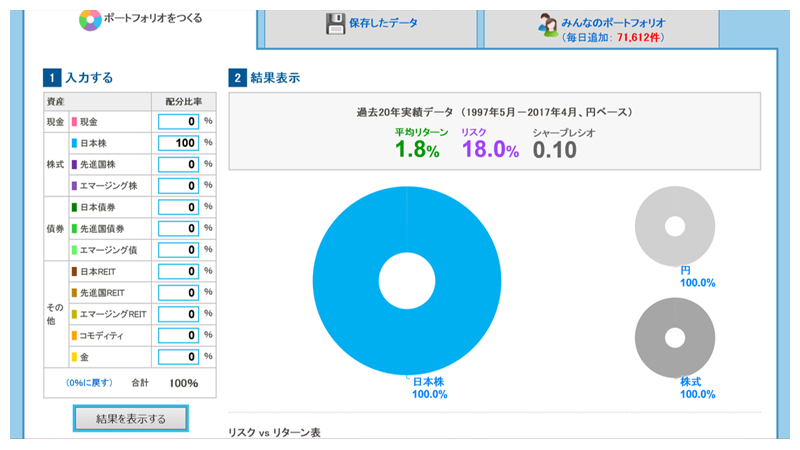Click the 日本株 allocation input field

tap(178, 143)
